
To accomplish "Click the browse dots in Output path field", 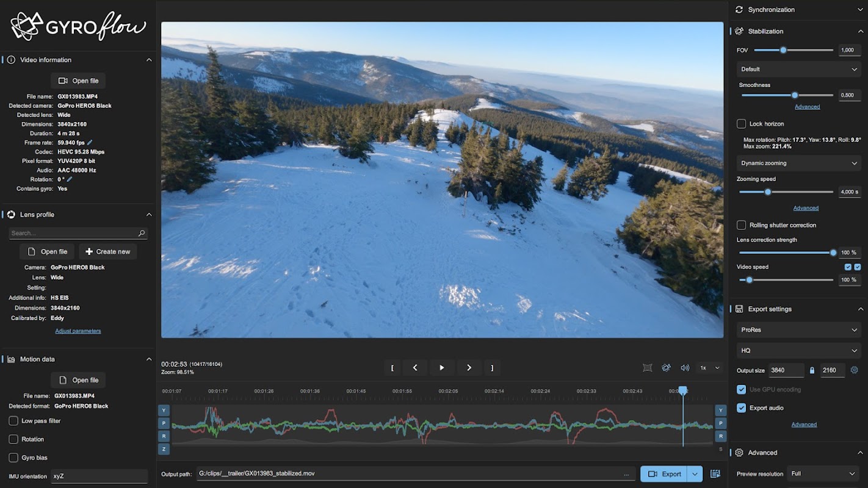I will [x=626, y=474].
